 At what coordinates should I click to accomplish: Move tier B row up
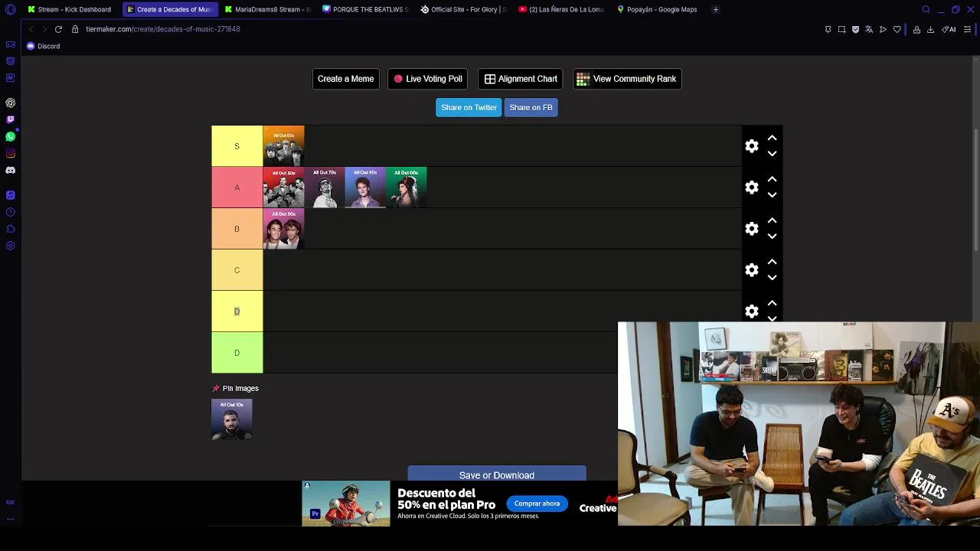click(772, 221)
